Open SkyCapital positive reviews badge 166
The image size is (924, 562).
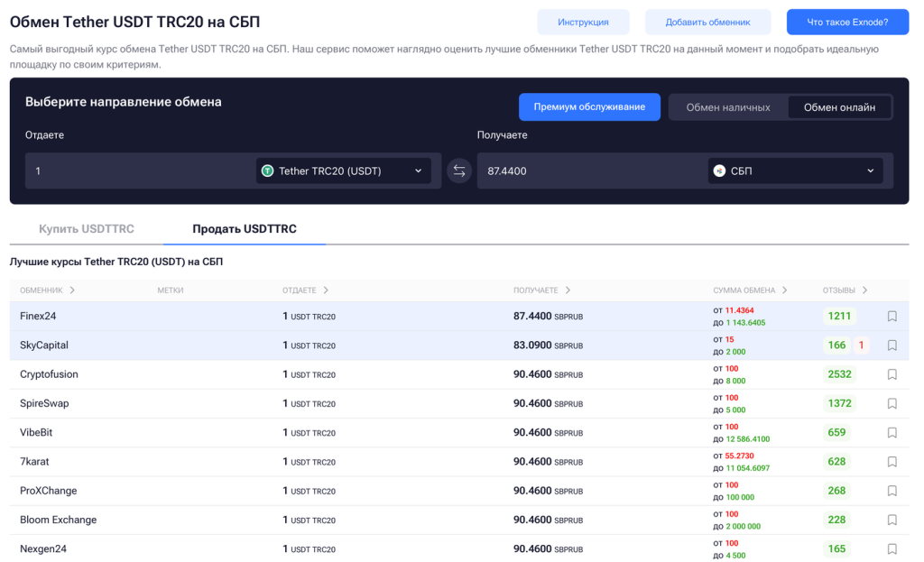[836, 345]
